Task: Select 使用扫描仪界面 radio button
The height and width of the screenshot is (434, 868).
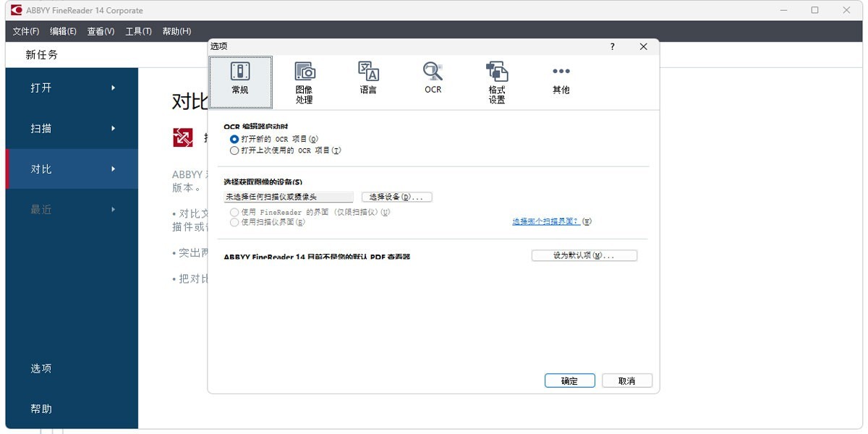Action: pos(234,222)
